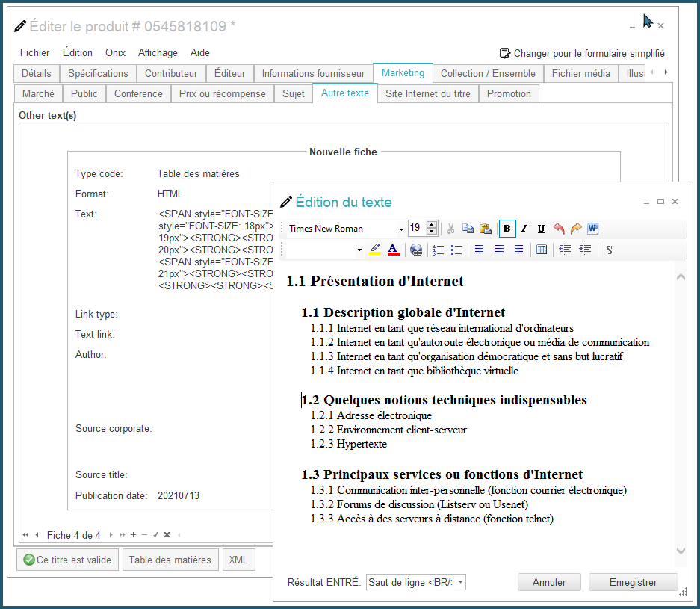Click the red font color tool
This screenshot has height=609, width=700.
(393, 250)
